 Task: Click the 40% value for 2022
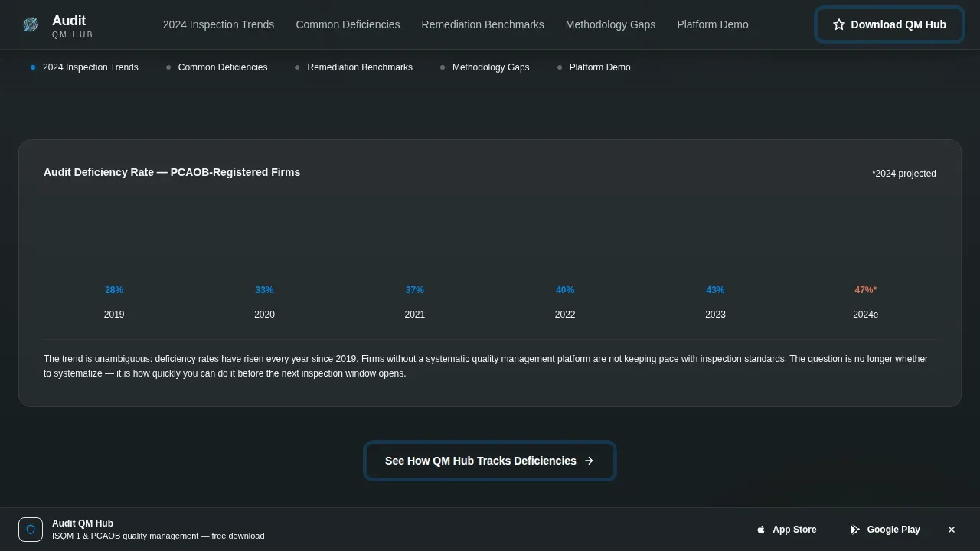click(565, 290)
